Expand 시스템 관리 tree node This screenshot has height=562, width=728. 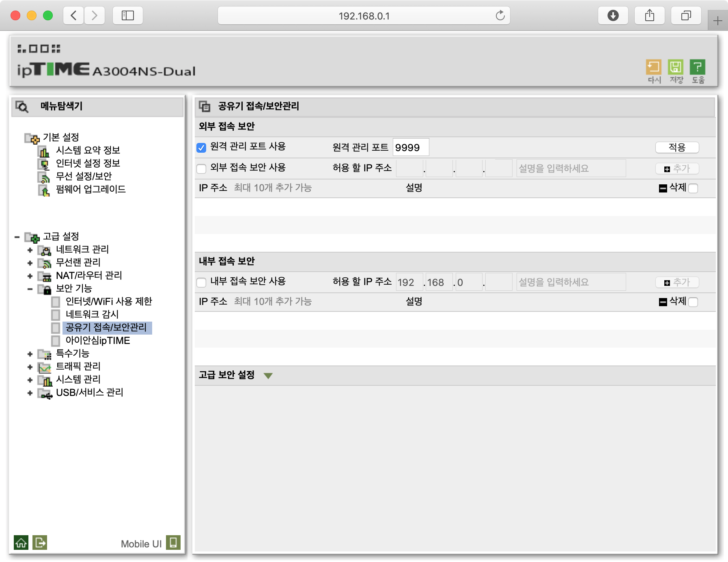point(30,380)
